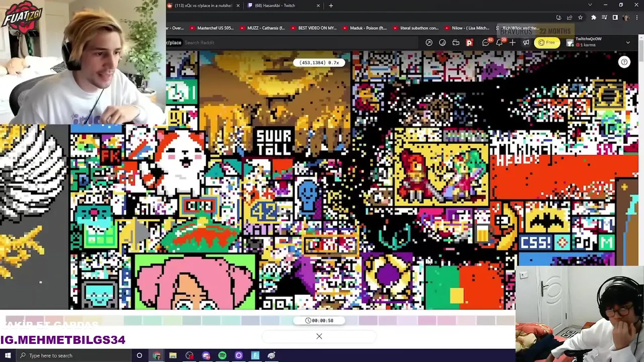Open the BEST VIDEO ON MY bookmark
Image resolution: width=644 pixels, height=362 pixels.
point(313,28)
